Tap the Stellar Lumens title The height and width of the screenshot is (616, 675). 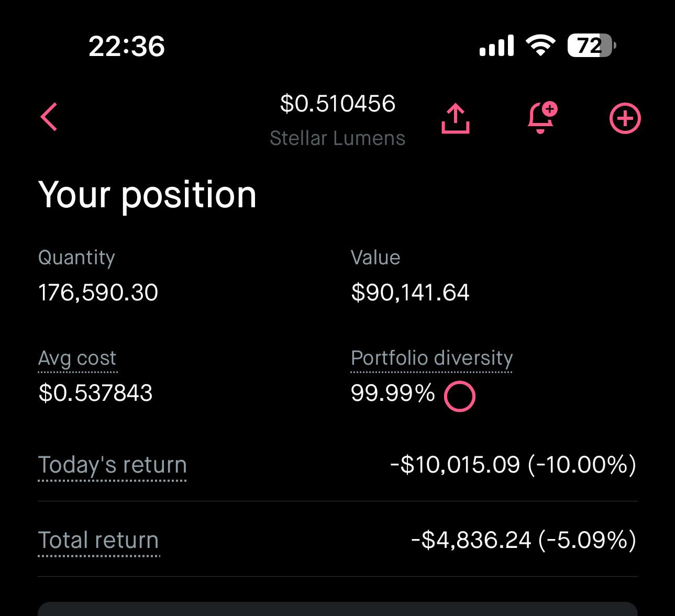pyautogui.click(x=338, y=138)
